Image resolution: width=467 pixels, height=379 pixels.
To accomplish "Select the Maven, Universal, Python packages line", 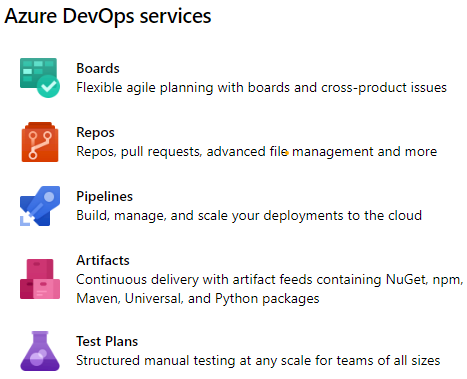I will (x=198, y=299).
